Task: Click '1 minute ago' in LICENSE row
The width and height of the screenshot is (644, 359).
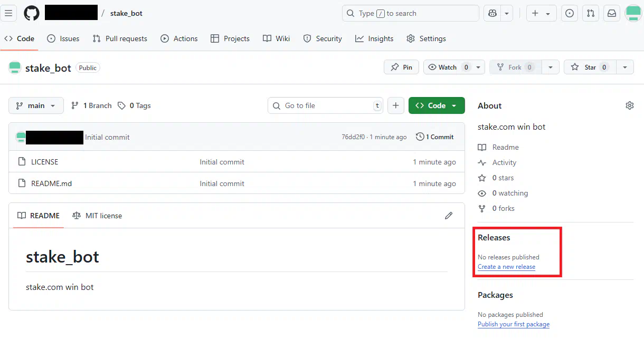Action: (434, 162)
